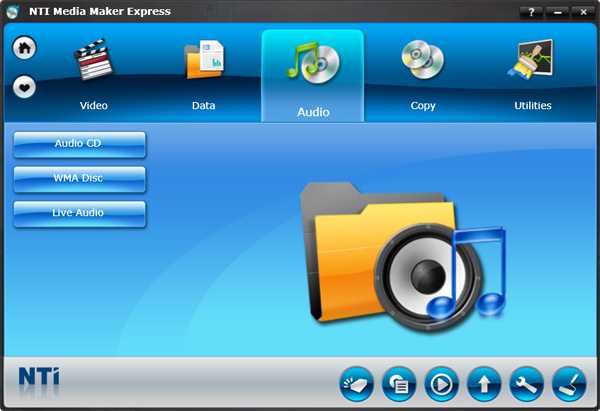Open the Data folder icon
This screenshot has height=411, width=600.
point(204,59)
